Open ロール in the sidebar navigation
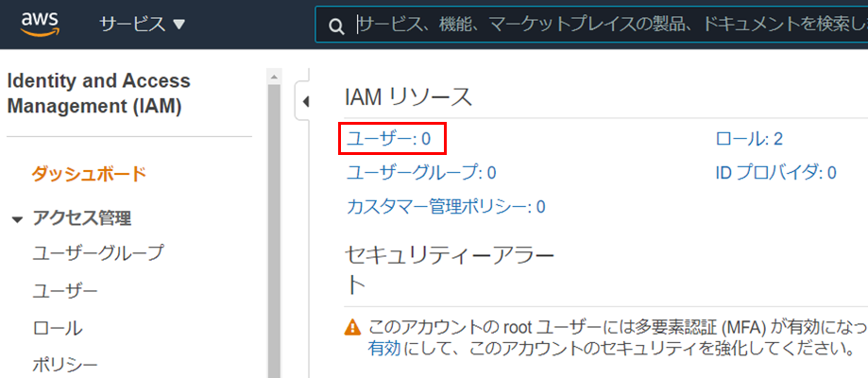This screenshot has width=868, height=378. (x=58, y=328)
